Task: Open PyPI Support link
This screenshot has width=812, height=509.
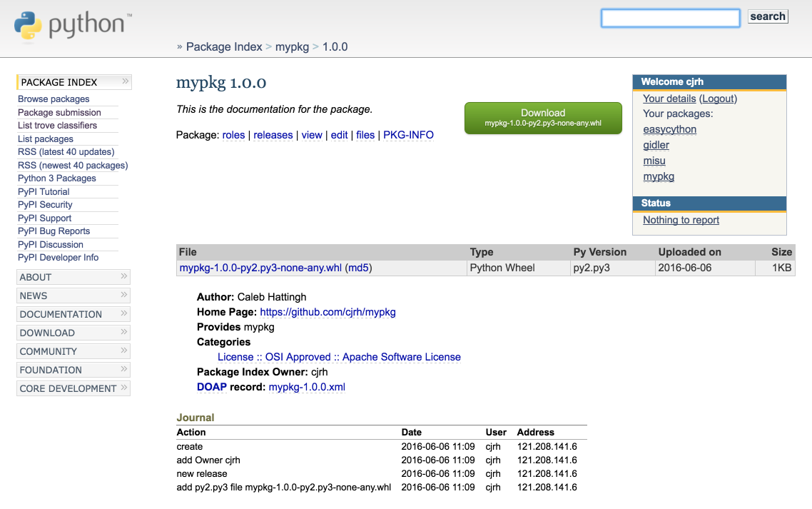Action: [44, 218]
